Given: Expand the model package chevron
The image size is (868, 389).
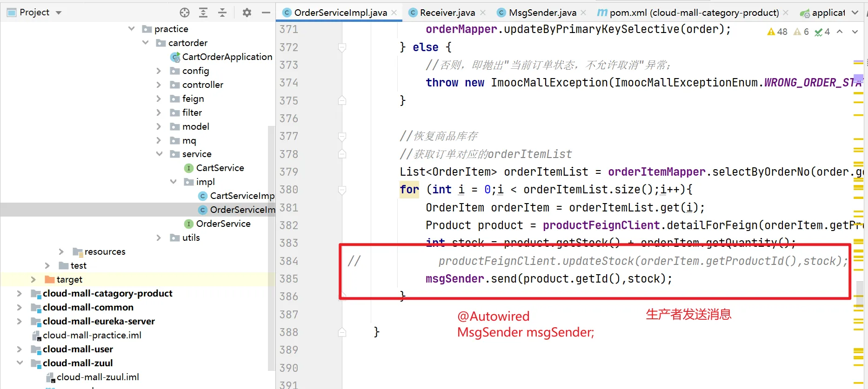Looking at the screenshot, I should (x=159, y=126).
